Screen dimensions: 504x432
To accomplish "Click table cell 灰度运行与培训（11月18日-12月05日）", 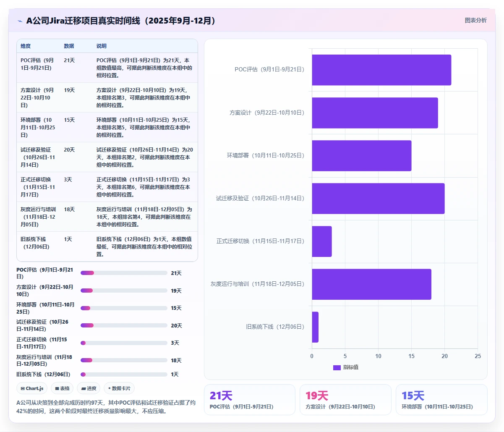I will (x=38, y=217).
